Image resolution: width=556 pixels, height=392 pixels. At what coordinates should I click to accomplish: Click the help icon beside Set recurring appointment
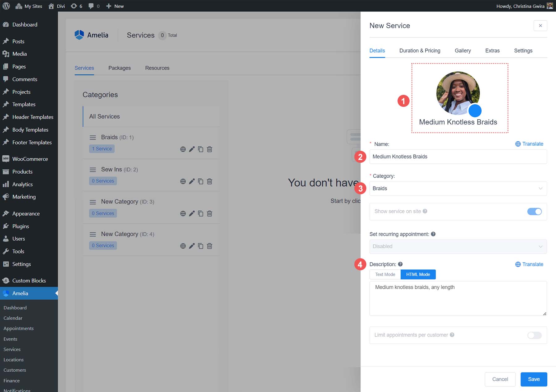click(x=433, y=234)
